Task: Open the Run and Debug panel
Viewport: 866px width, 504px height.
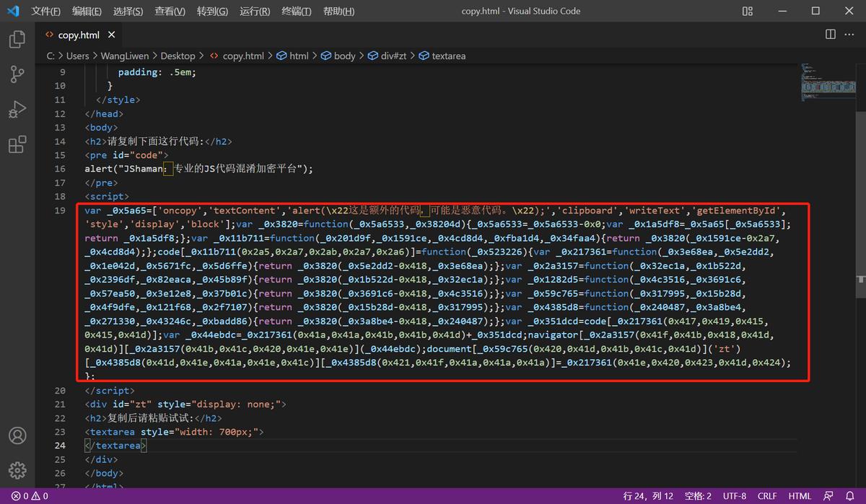Action: (x=16, y=109)
